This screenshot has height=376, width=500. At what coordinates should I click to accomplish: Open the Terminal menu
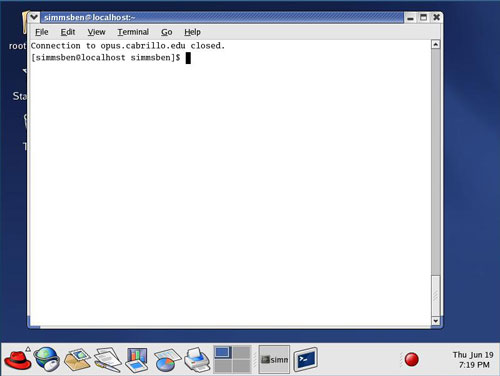(x=133, y=32)
